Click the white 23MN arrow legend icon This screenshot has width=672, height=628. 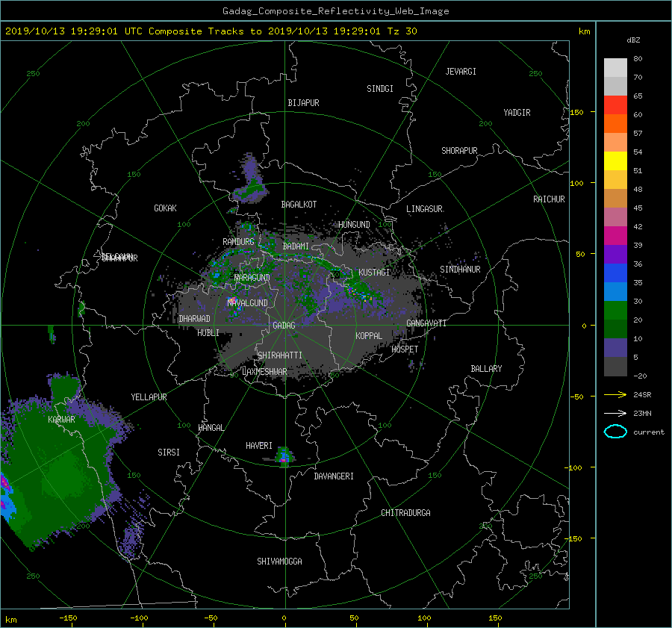[615, 413]
